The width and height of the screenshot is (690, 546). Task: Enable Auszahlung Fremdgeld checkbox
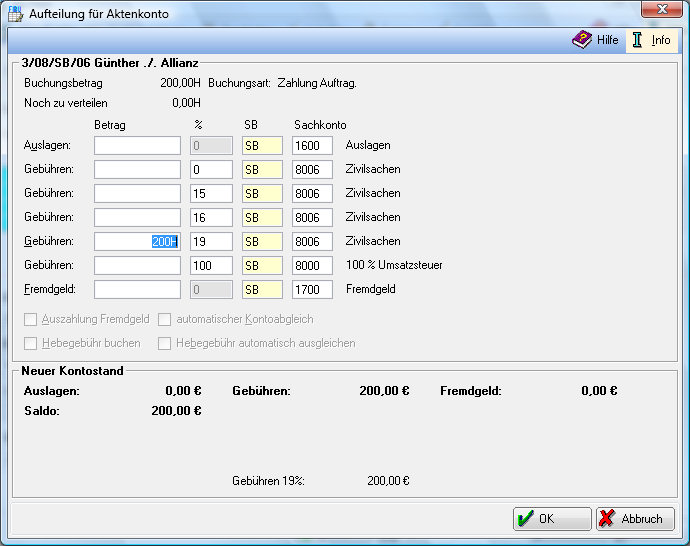coord(31,319)
